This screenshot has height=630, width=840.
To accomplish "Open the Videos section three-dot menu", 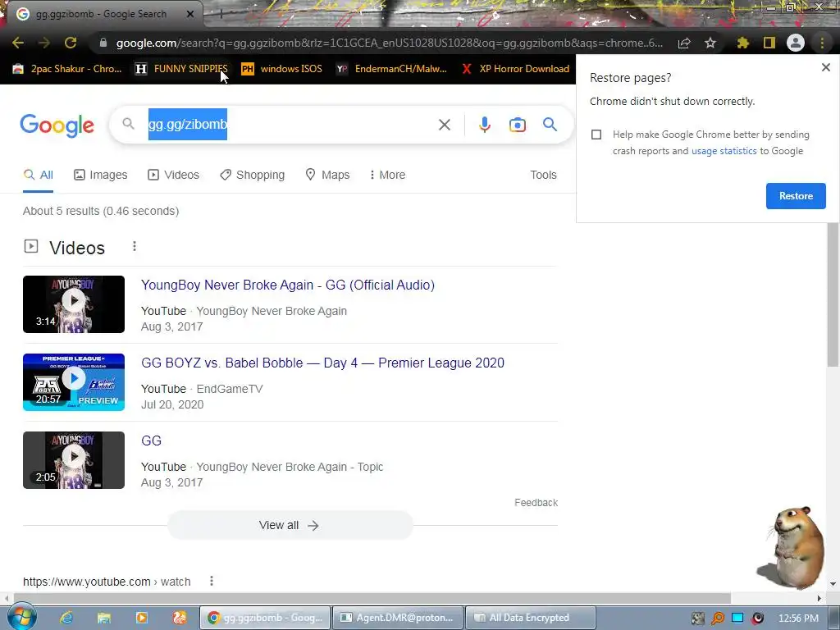I will pos(135,246).
